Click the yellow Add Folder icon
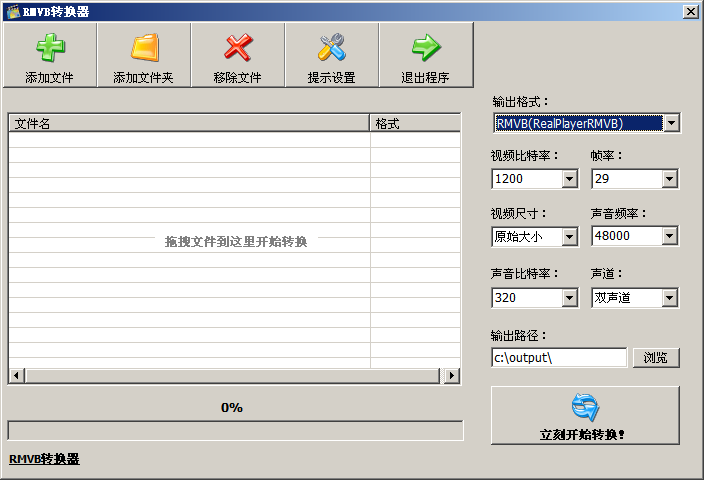The width and height of the screenshot is (704, 480). point(145,47)
